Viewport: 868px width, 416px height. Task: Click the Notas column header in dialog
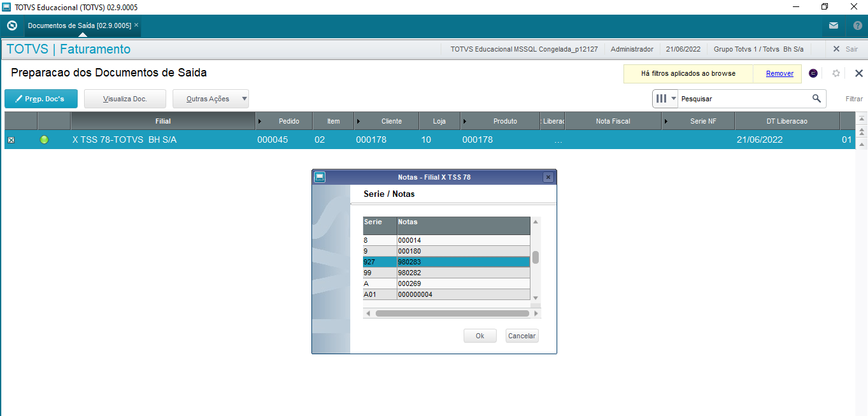click(x=464, y=226)
